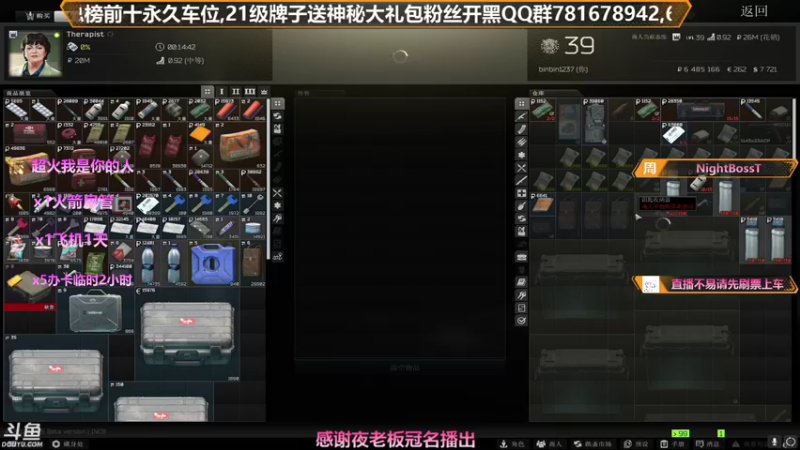This screenshot has height=450, width=800.
Task: Select loyalty level II tab
Action: tap(236, 91)
